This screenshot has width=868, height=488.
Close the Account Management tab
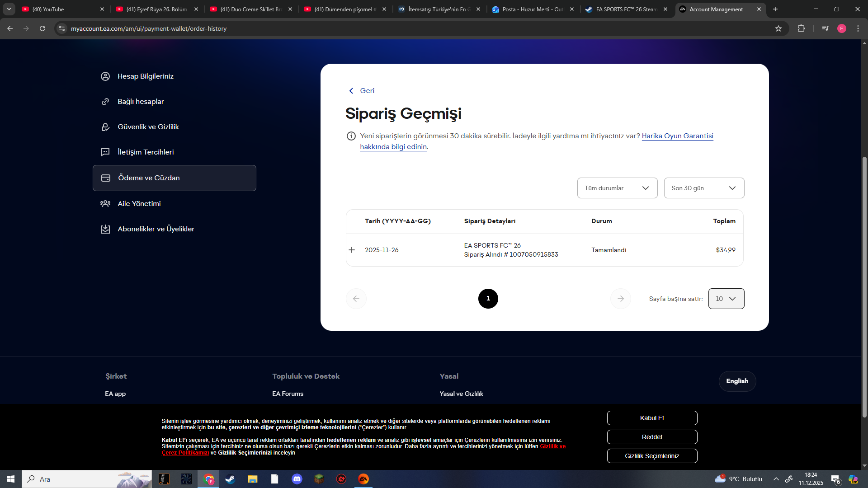pyautogui.click(x=759, y=9)
